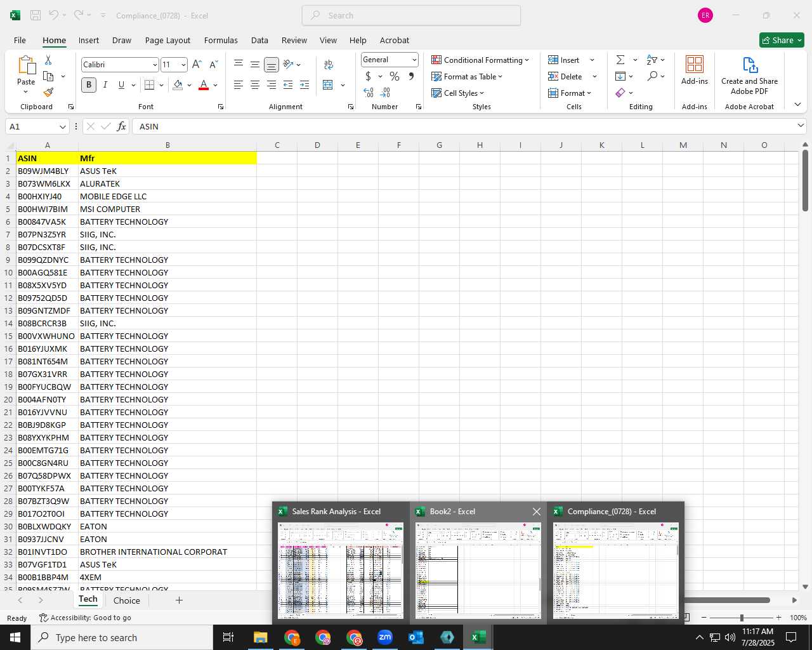The width and height of the screenshot is (812, 650).
Task: Switch to the Page Layout ribbon tab
Action: tap(167, 40)
